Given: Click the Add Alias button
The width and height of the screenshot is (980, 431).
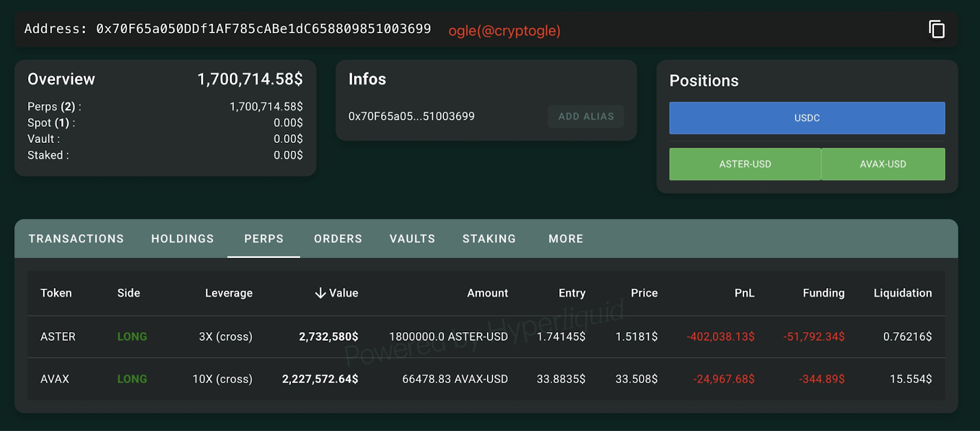Looking at the screenshot, I should 586,116.
